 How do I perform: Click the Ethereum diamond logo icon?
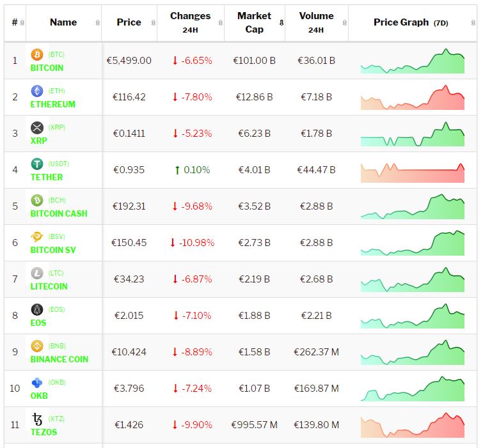[x=37, y=91]
